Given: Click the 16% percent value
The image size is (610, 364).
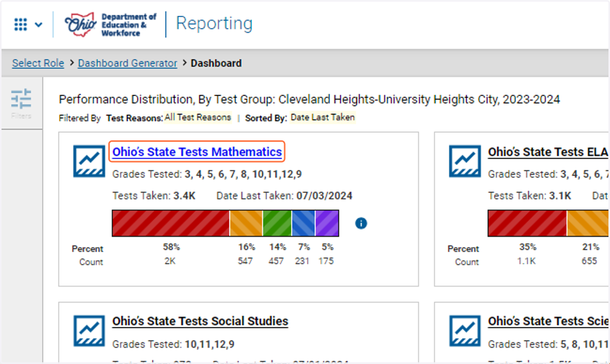Looking at the screenshot, I should pyautogui.click(x=247, y=247).
